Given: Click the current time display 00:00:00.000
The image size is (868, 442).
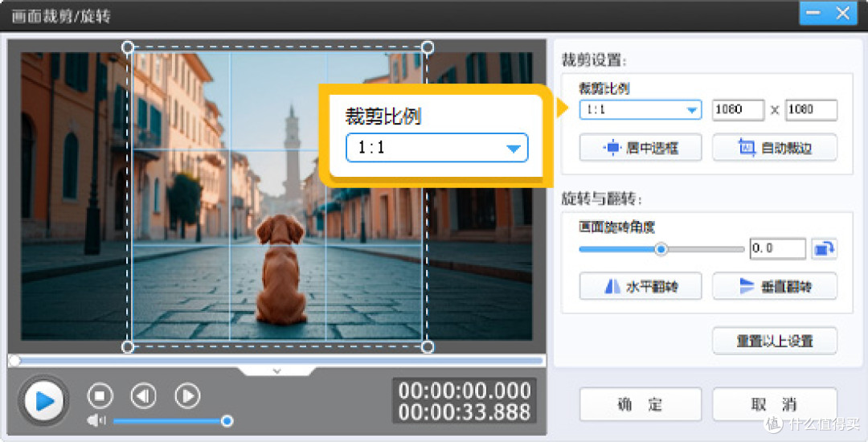Looking at the screenshot, I should [465, 391].
